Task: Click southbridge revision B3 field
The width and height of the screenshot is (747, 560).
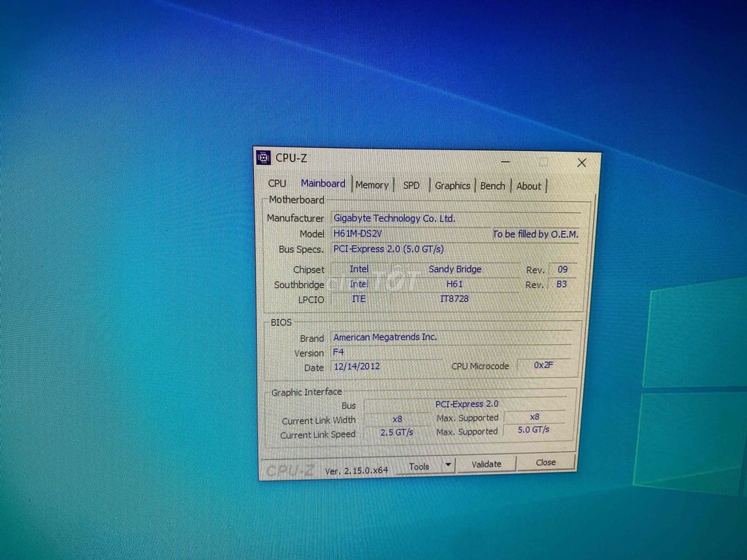Action: pyautogui.click(x=562, y=284)
